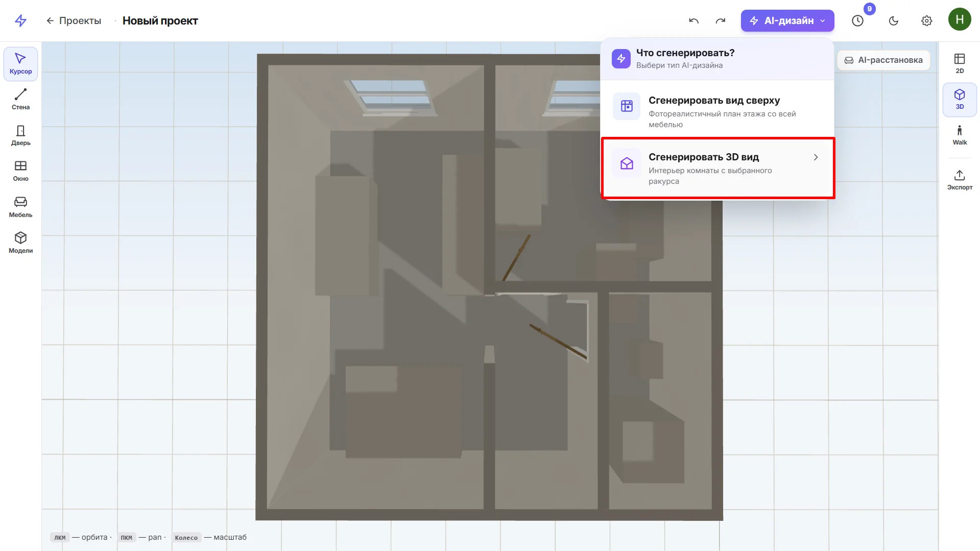Image resolution: width=980 pixels, height=551 pixels.
Task: Open Экспорт export panel
Action: click(x=960, y=180)
